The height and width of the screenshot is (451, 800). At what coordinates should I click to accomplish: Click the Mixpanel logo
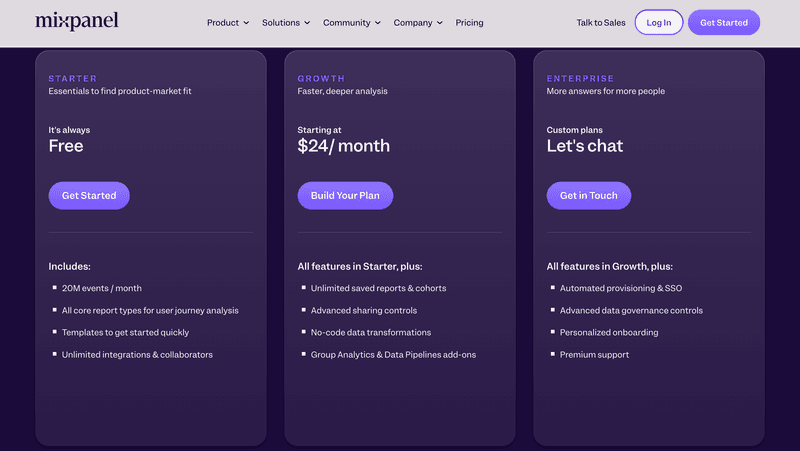(x=77, y=21)
